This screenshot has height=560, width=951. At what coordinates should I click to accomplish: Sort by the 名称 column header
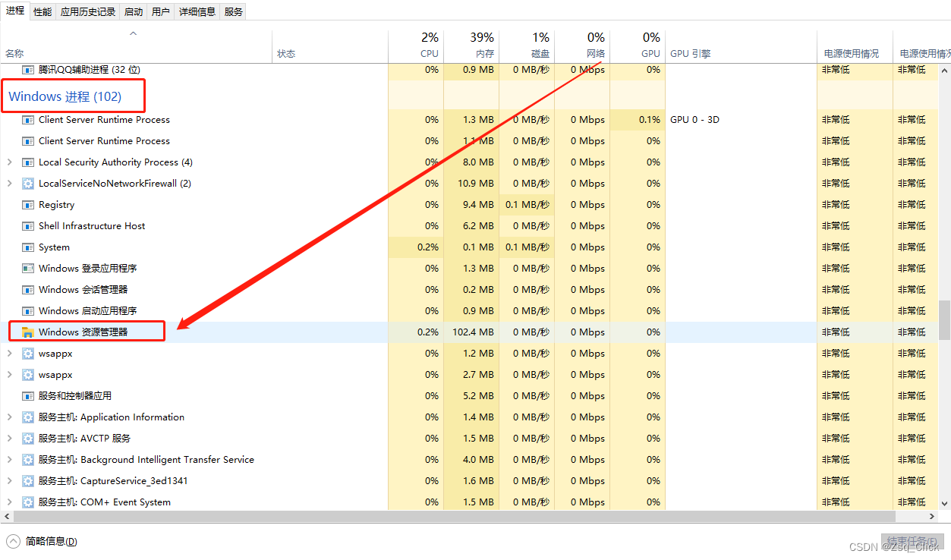(x=137, y=46)
